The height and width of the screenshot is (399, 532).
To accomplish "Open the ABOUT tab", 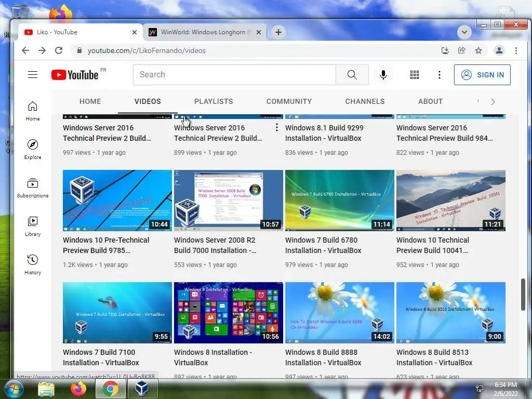I will pos(430,101).
